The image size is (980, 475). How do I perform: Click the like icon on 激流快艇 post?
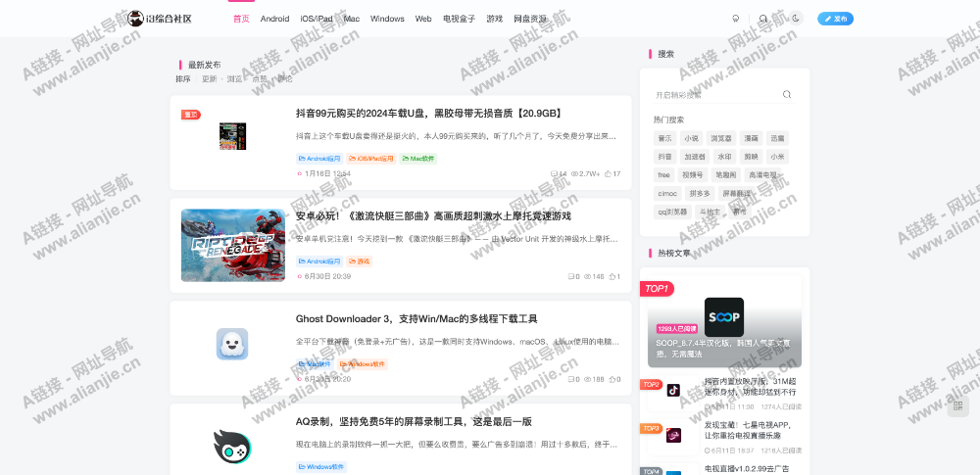coord(612,276)
